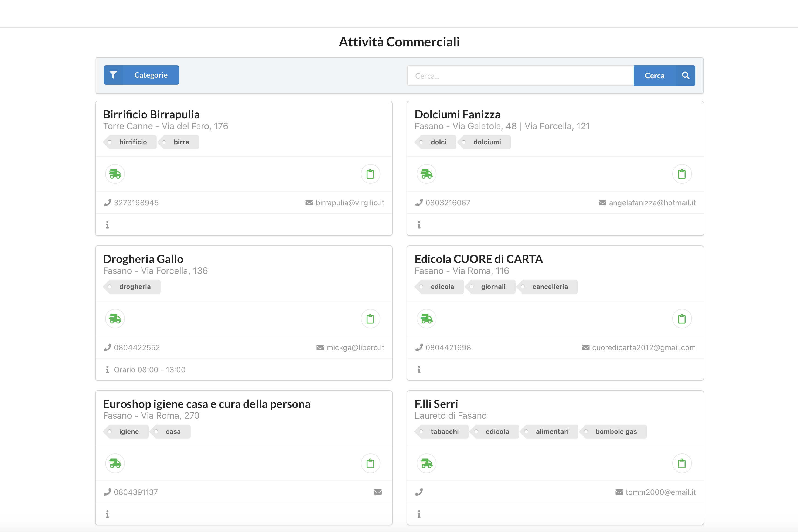The height and width of the screenshot is (532, 798).
Task: Click the Cerca search button
Action: click(x=664, y=75)
